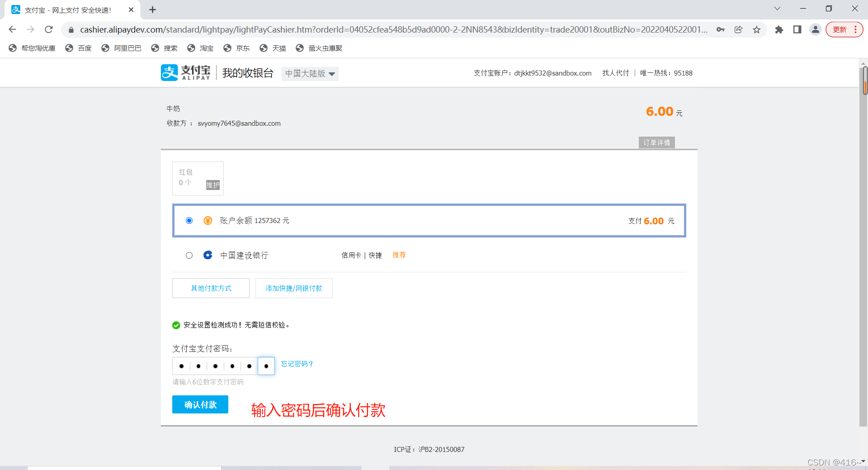
Task: Click the green security check icon
Action: (x=176, y=325)
